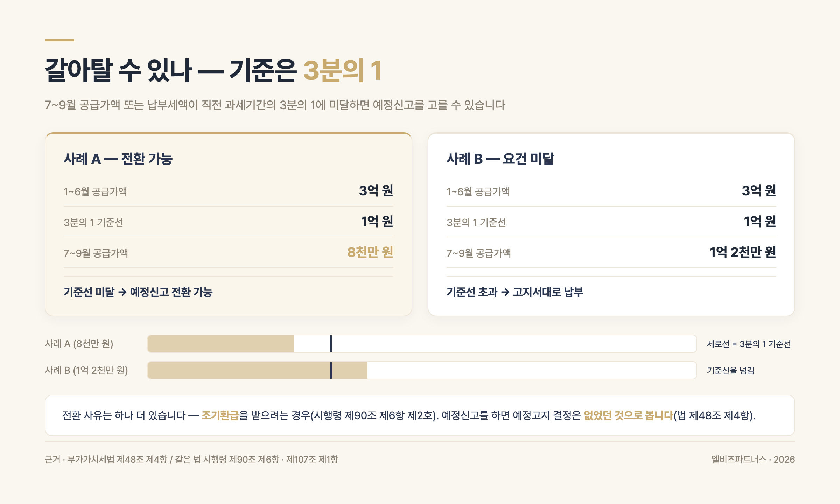Select the '8천만 원' value in 사례 A
The height and width of the screenshot is (504, 840).
pyautogui.click(x=370, y=252)
